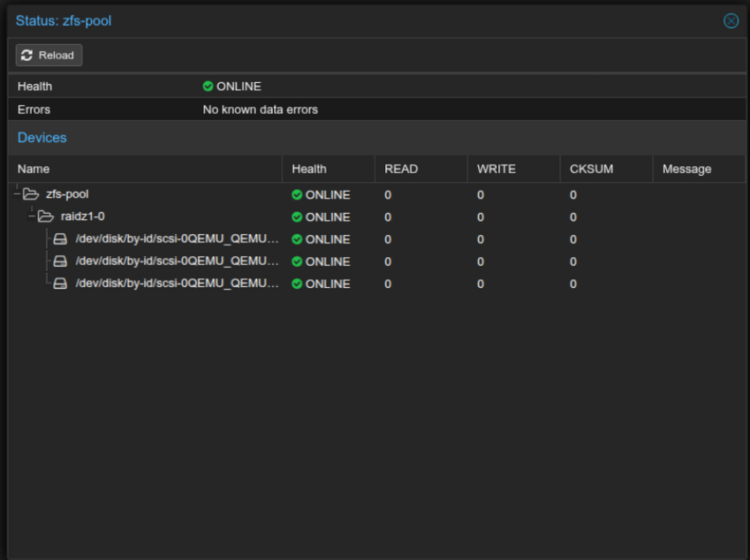This screenshot has width=750, height=560.
Task: Sort by the WRITE column header
Action: 514,169
